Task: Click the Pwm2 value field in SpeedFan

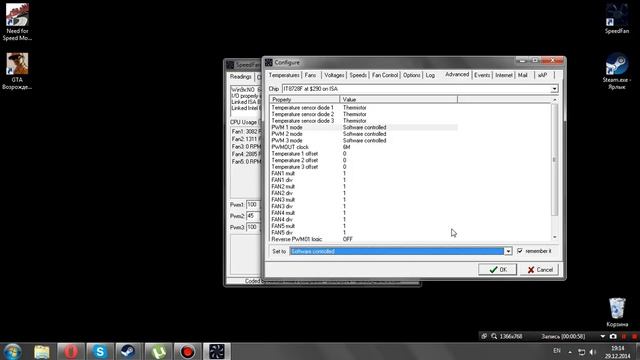Action: [253, 216]
